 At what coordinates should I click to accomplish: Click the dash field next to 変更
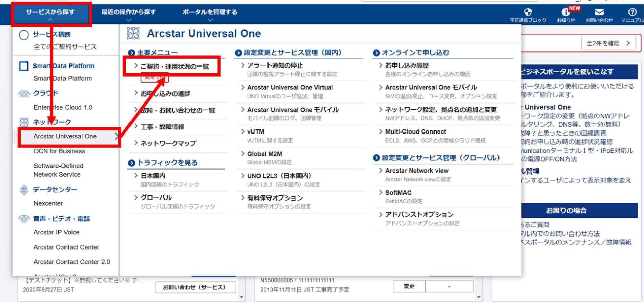click(x=449, y=286)
